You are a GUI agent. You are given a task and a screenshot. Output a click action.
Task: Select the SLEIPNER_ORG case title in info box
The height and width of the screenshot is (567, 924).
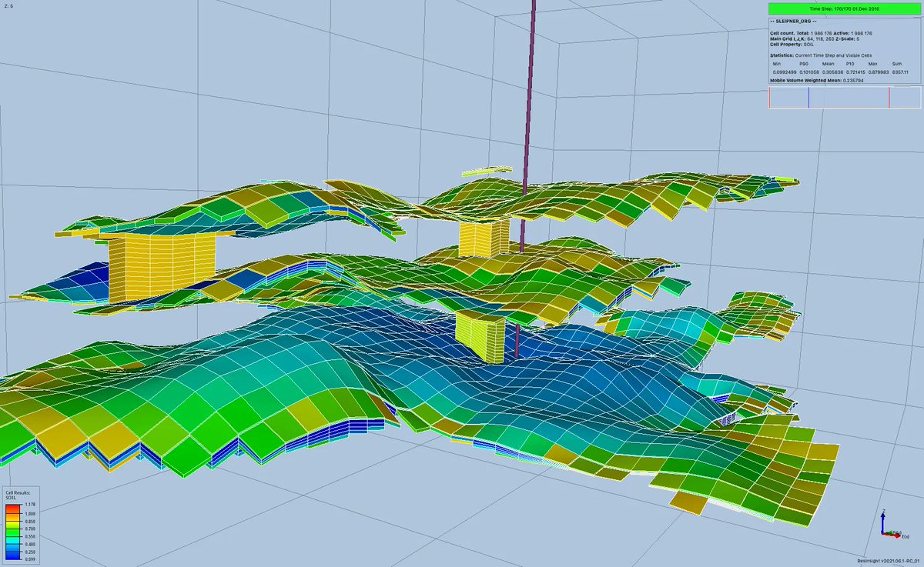(795, 22)
